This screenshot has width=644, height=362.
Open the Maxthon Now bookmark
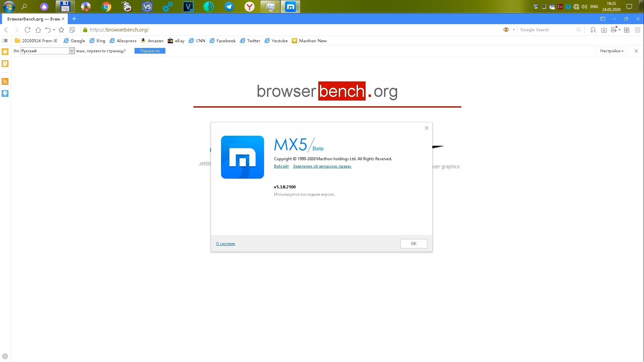(309, 41)
